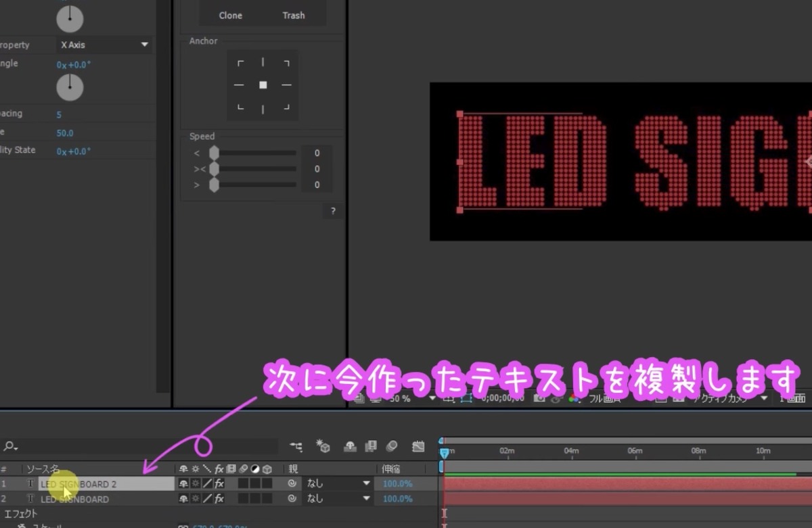Toggle the Draft 3D mode icon
This screenshot has width=812, height=528.
(324, 446)
